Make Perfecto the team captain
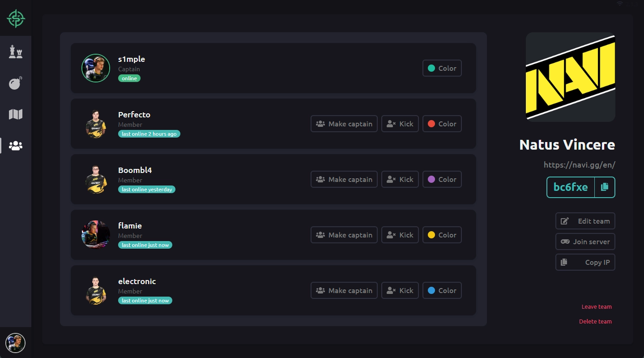 click(344, 124)
